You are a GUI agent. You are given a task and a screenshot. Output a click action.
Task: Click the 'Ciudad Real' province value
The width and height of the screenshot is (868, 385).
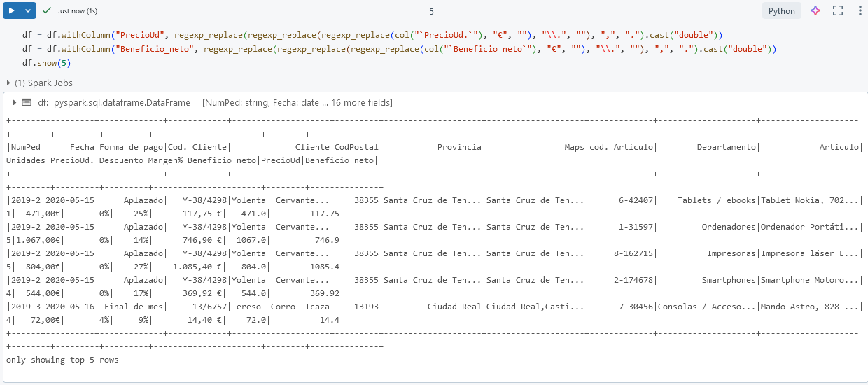click(455, 307)
